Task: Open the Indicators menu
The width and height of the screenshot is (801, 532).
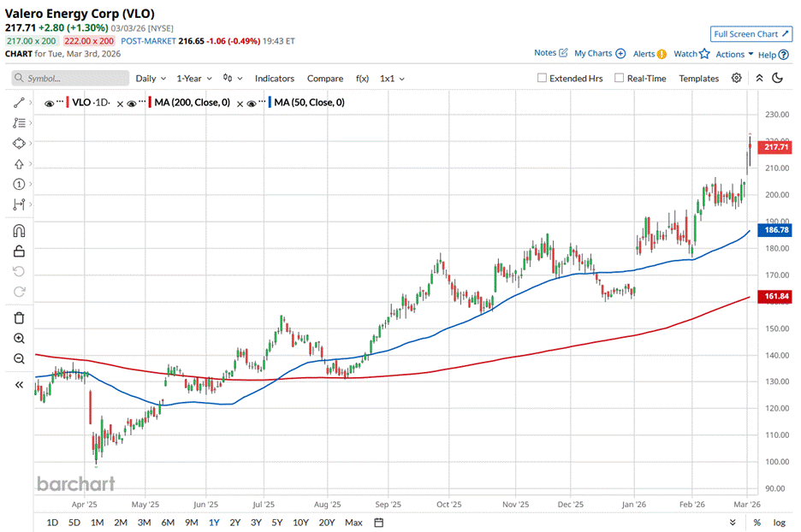Action: click(274, 79)
